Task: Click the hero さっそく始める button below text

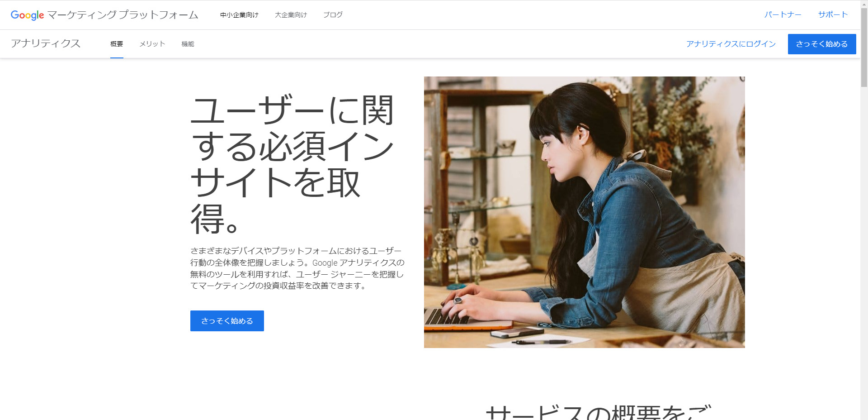Action: tap(227, 321)
